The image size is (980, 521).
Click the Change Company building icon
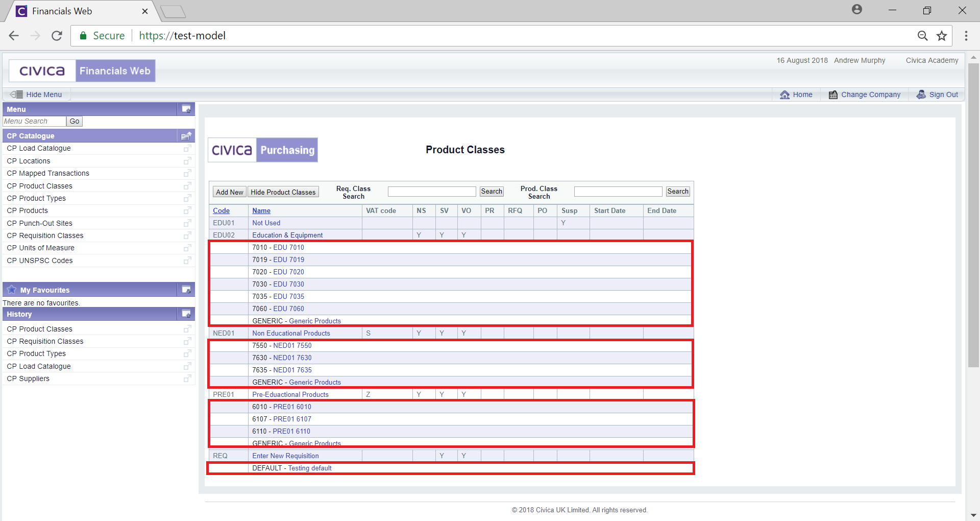[833, 94]
